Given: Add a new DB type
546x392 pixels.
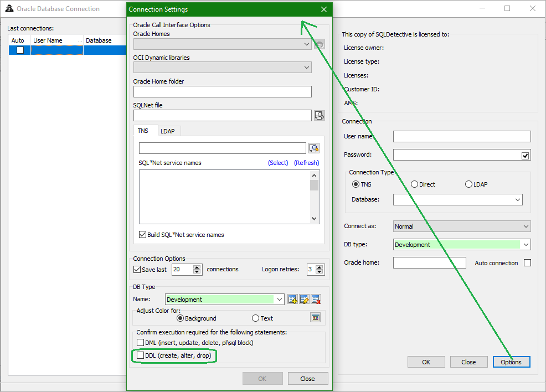Looking at the screenshot, I should 293,300.
